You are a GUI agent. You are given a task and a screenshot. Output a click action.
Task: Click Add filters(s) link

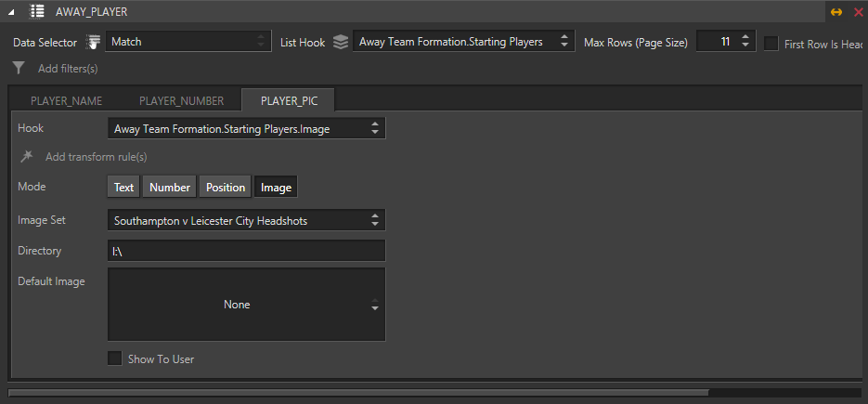[x=68, y=69]
